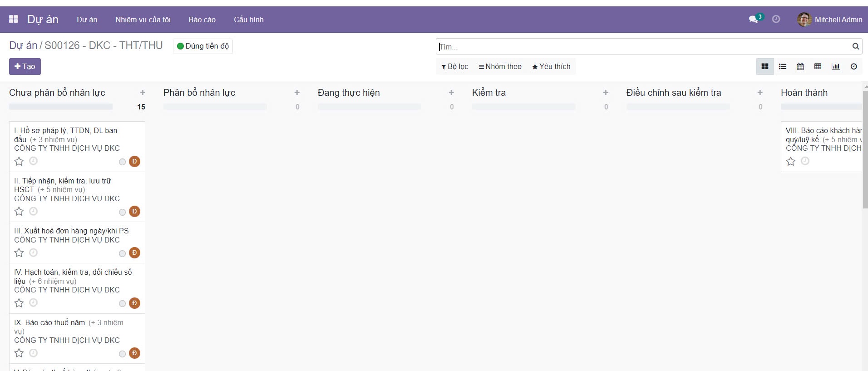The width and height of the screenshot is (868, 371).
Task: Switch to pivot table view
Action: (818, 67)
